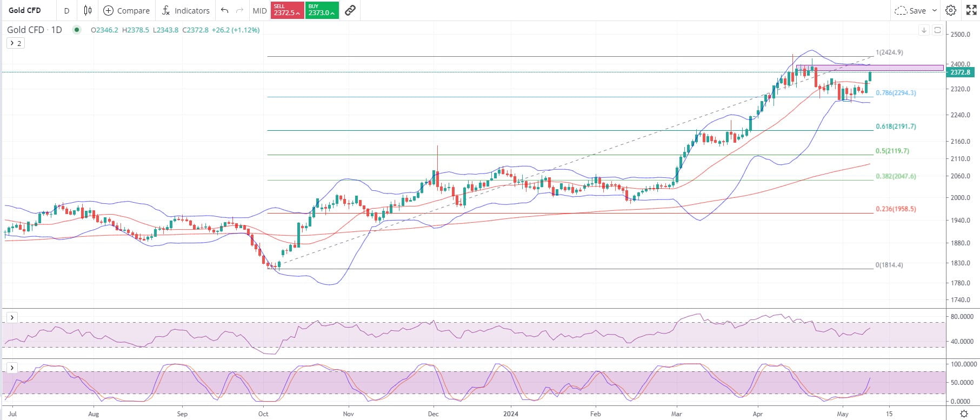Viewport: 980px width, 420px height.
Task: Click the Fibonacci level 0.236(1958.5) label
Action: pyautogui.click(x=896, y=209)
